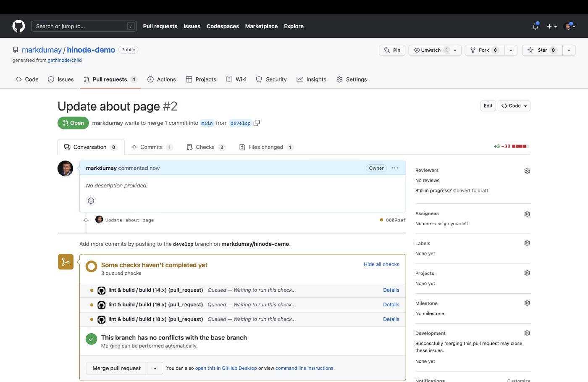Click the gear icon next to Labels
This screenshot has width=588, height=382.
pyautogui.click(x=527, y=243)
